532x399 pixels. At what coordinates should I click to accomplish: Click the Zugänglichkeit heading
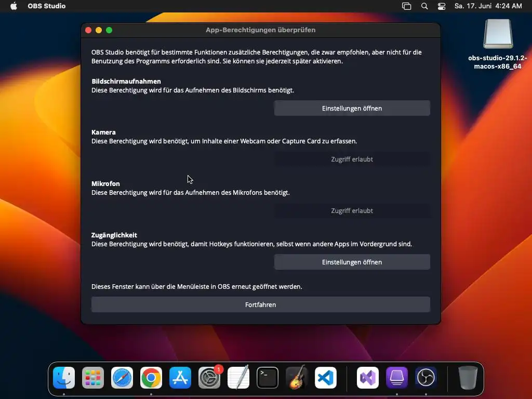pyautogui.click(x=114, y=235)
